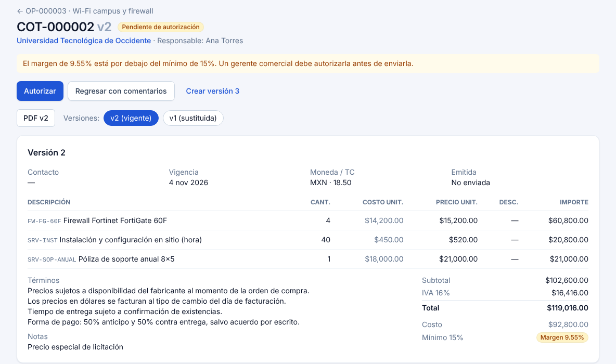
Task: Select Instalación y configuración en sitio row
Action: pos(308,240)
